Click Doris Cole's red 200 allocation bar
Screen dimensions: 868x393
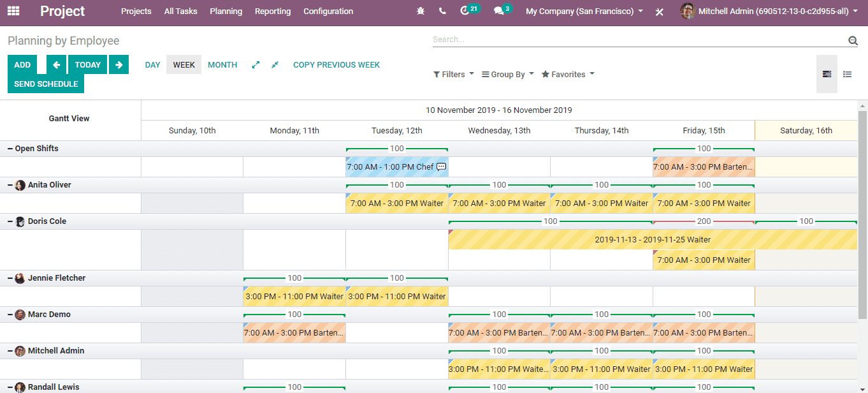(704, 221)
